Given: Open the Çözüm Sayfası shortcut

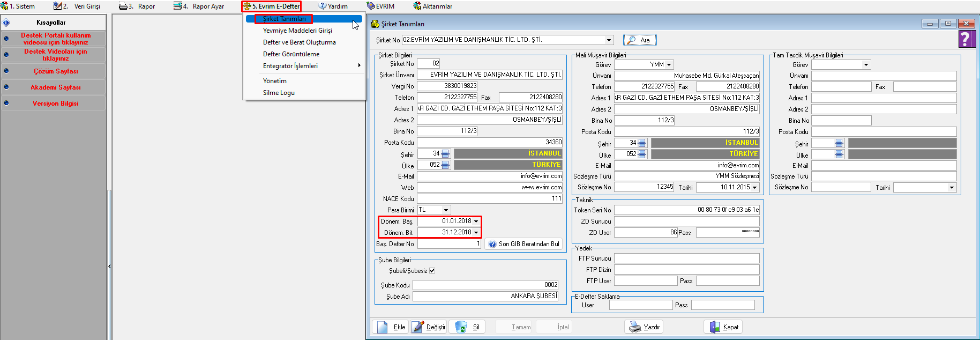Looking at the screenshot, I should [x=56, y=71].
